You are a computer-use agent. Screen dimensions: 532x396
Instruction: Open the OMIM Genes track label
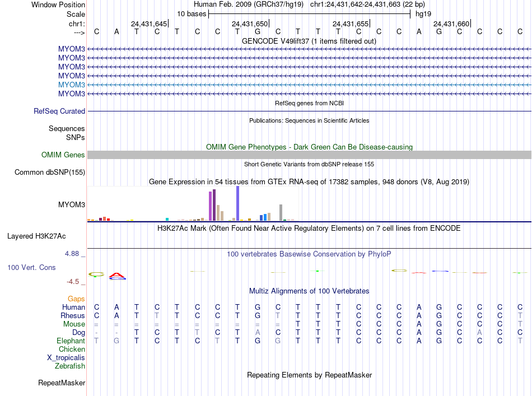(x=63, y=155)
